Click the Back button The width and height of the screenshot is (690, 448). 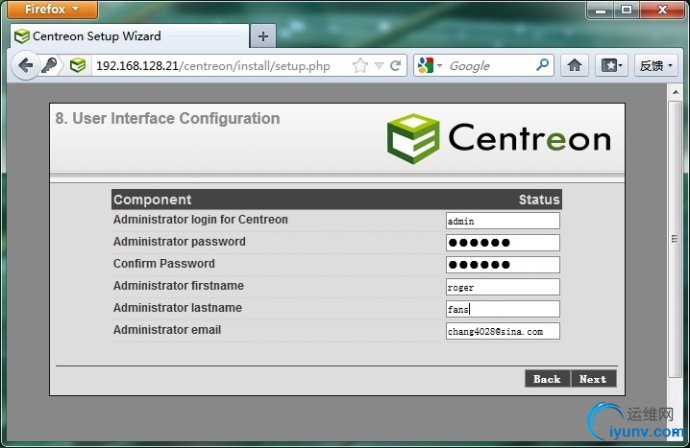[547, 379]
